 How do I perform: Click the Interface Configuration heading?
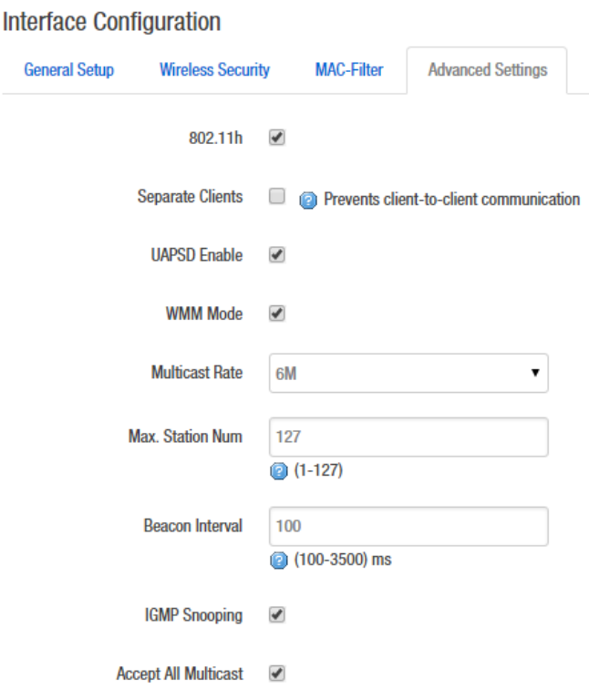coord(112,22)
